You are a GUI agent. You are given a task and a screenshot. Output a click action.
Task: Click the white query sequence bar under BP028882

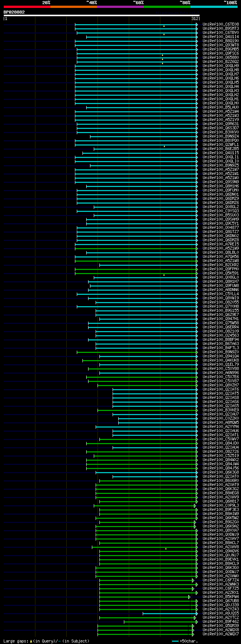click(102, 15)
